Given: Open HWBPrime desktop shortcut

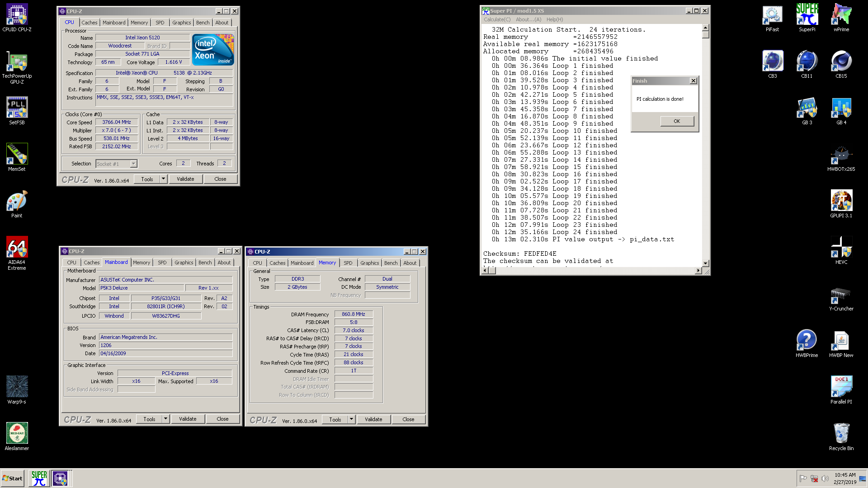Looking at the screenshot, I should 807,344.
